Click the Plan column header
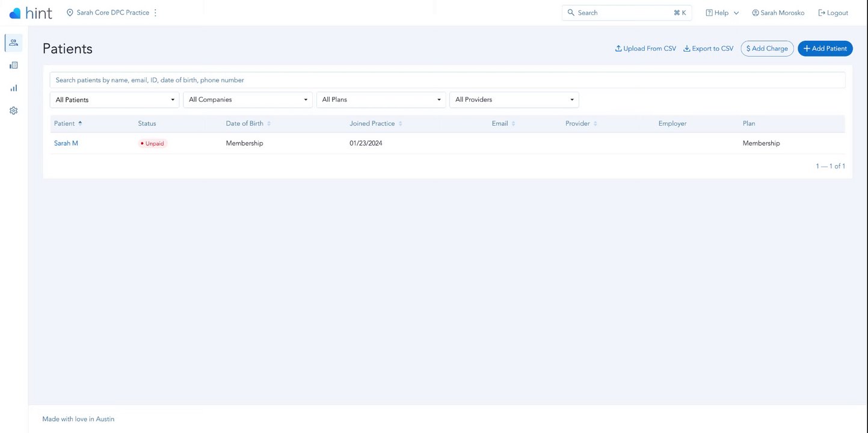 [749, 123]
